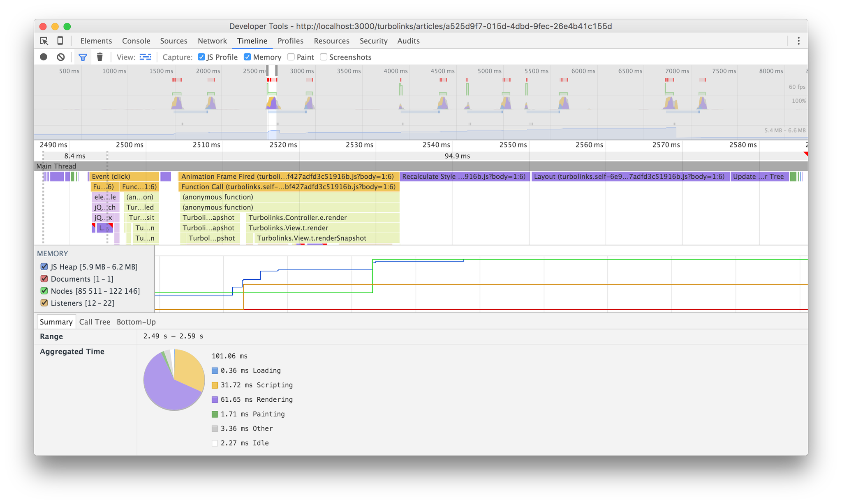Click the JS Heap color swatch in memory panel
The width and height of the screenshot is (842, 504).
44,266
